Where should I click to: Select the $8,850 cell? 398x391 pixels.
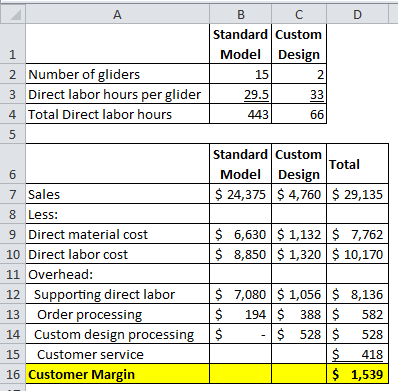click(240, 254)
